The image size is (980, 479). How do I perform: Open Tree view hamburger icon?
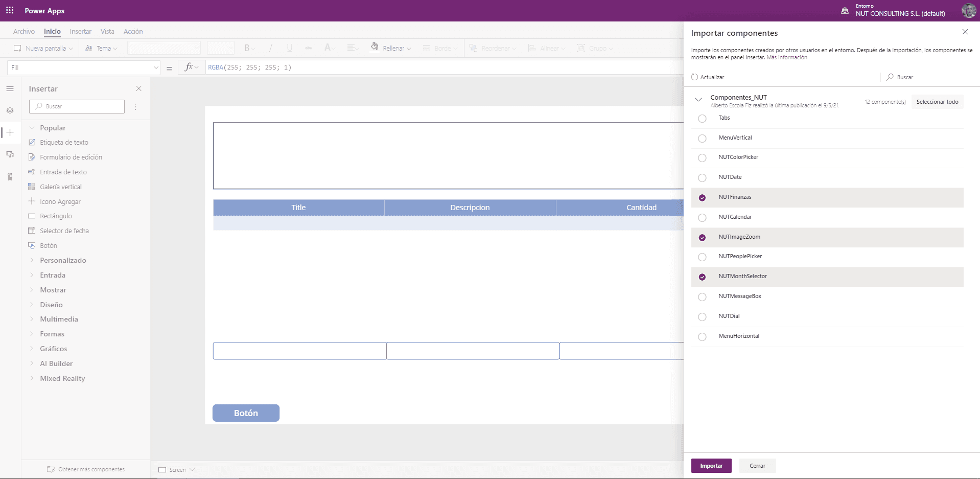pyautogui.click(x=10, y=88)
